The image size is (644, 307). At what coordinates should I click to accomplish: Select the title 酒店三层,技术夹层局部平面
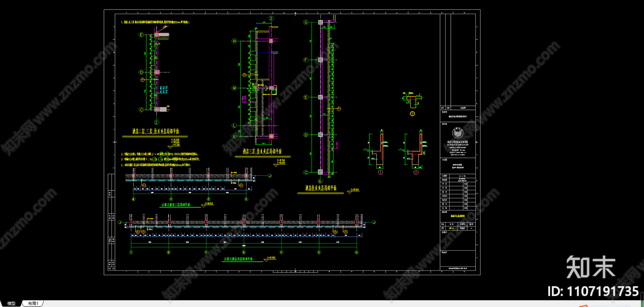pos(262,152)
